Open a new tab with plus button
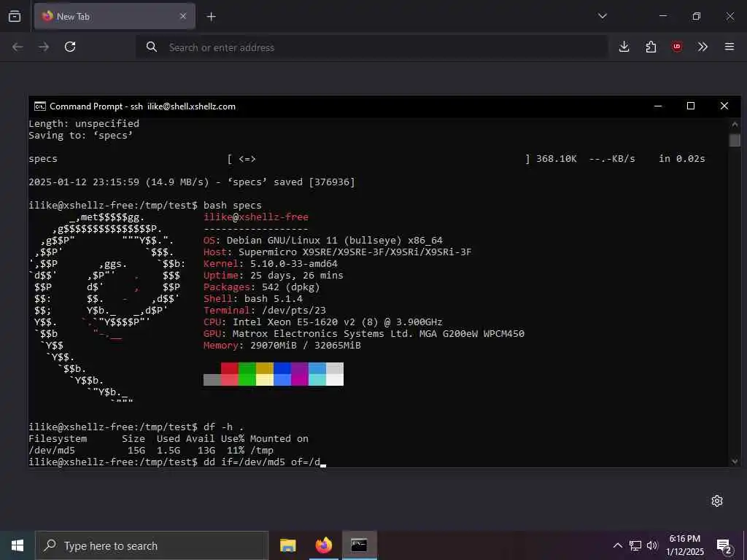The height and width of the screenshot is (560, 747). [x=211, y=17]
